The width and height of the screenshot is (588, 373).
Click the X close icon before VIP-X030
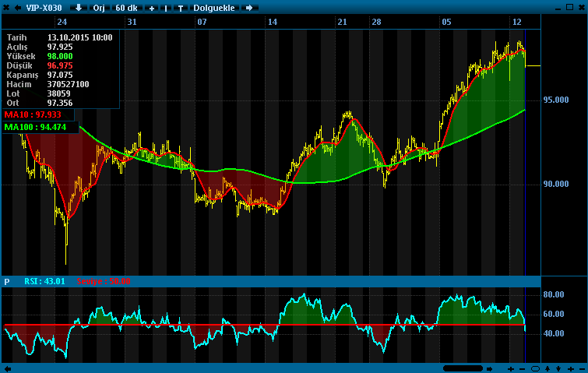[x=6, y=8]
